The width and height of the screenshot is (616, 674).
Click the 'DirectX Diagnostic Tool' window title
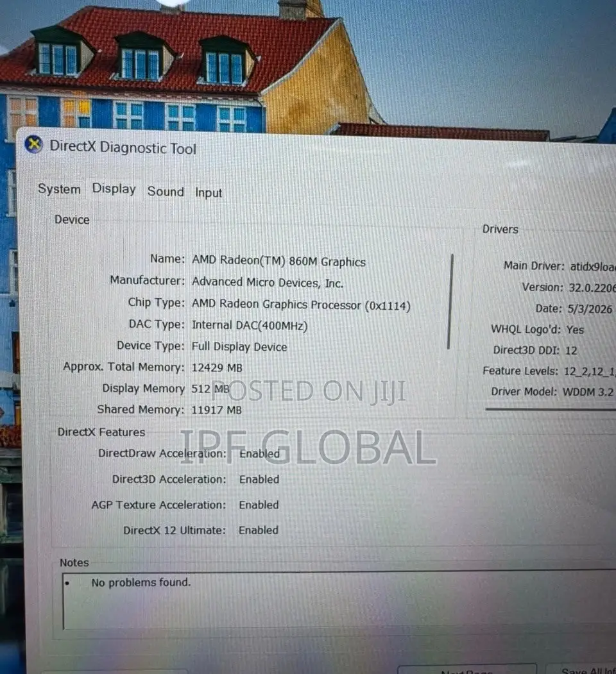pos(123,147)
